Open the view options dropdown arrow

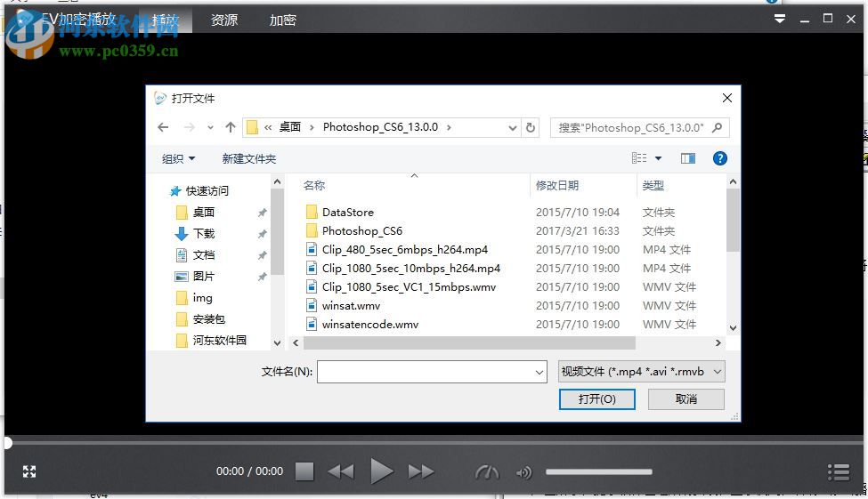658,158
